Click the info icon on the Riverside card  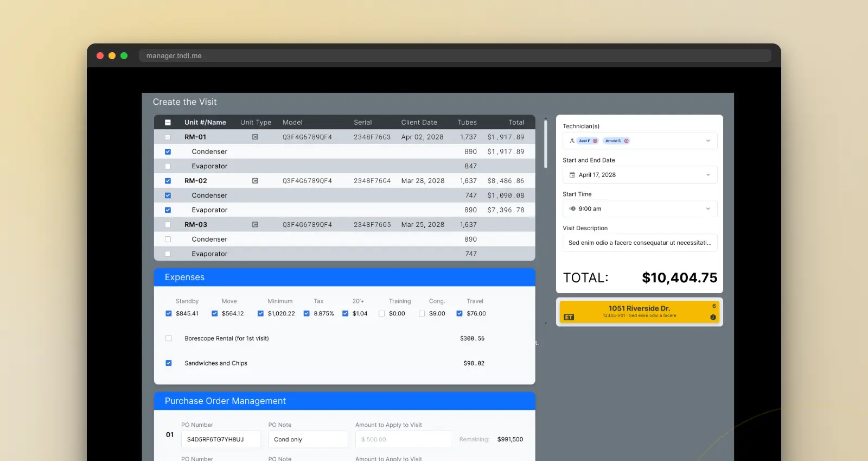point(713,317)
